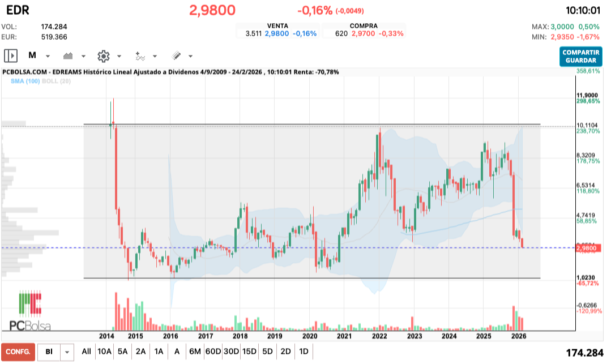Image resolution: width=611 pixels, height=364 pixels.
Task: Click the EDR ticker symbol
Action: pos(18,10)
